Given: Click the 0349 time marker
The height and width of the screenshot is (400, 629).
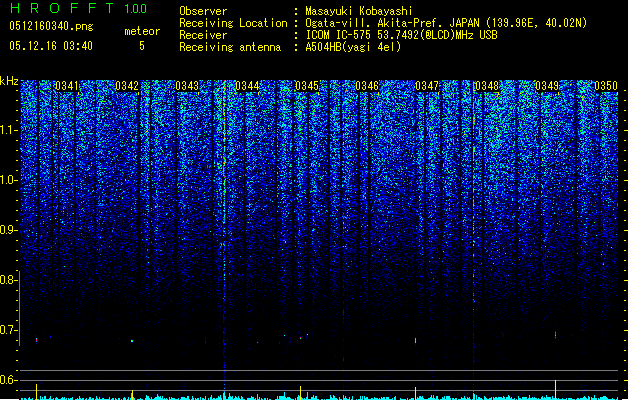Looking at the screenshot, I should click(x=547, y=86).
